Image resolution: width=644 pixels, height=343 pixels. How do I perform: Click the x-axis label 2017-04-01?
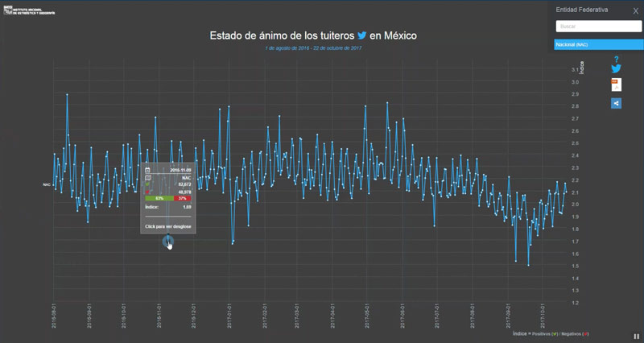pyautogui.click(x=332, y=316)
